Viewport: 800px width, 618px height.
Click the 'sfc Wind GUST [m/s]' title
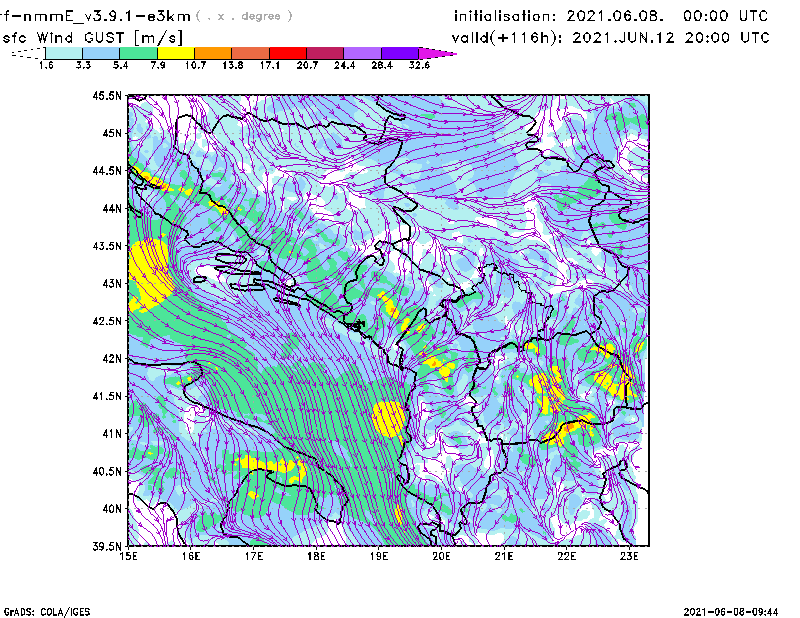point(92,38)
